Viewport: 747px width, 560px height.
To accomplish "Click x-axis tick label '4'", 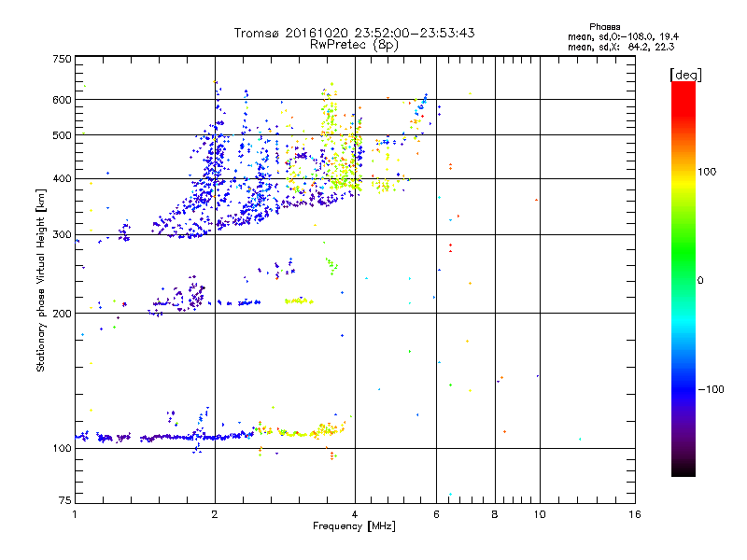I will tap(355, 514).
